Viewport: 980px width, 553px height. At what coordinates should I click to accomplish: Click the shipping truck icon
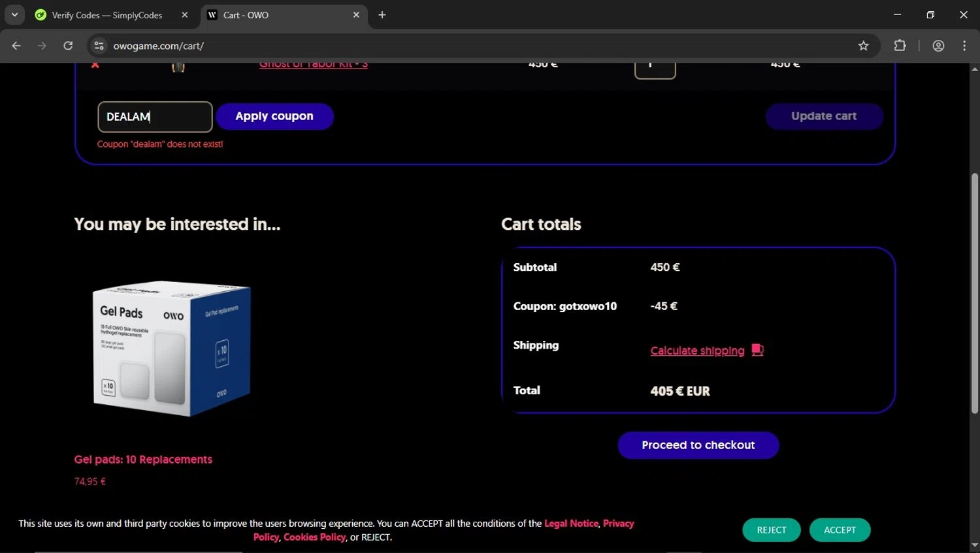point(757,350)
